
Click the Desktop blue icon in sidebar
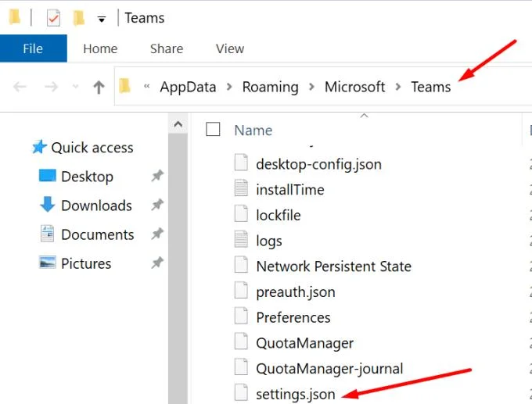tap(48, 176)
